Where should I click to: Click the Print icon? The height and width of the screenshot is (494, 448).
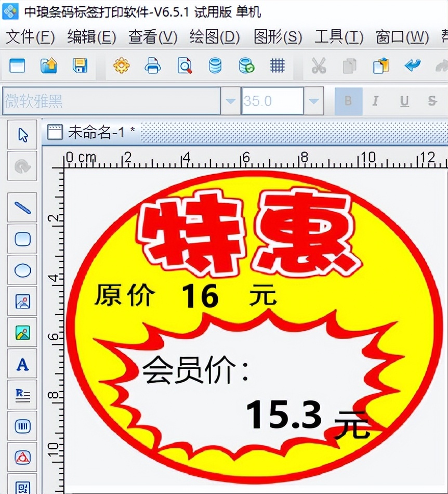(153, 66)
